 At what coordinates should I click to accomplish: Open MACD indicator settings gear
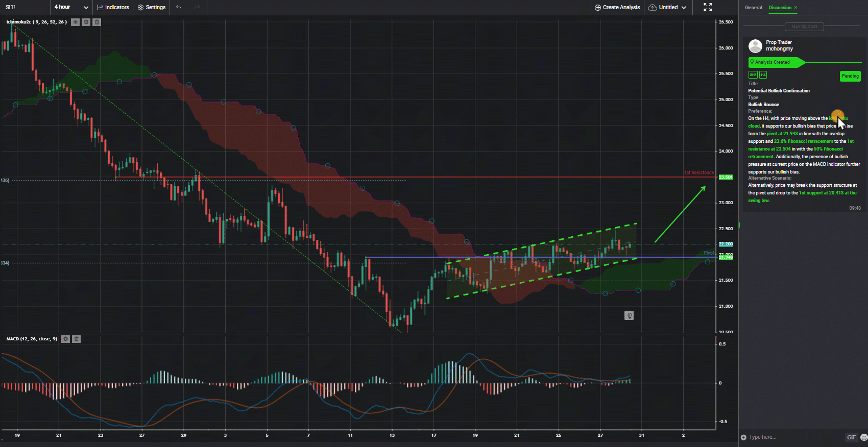(x=65, y=339)
